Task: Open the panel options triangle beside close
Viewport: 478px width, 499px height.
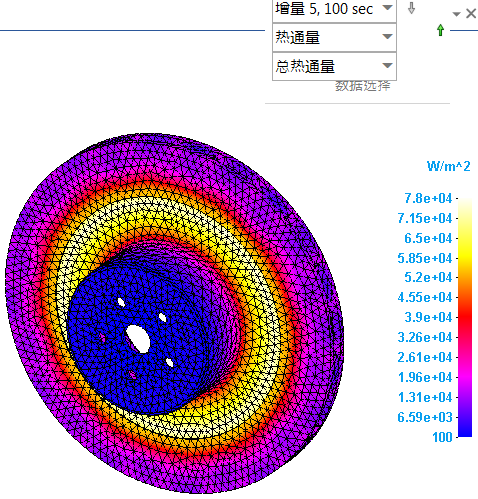Action: coord(456,14)
